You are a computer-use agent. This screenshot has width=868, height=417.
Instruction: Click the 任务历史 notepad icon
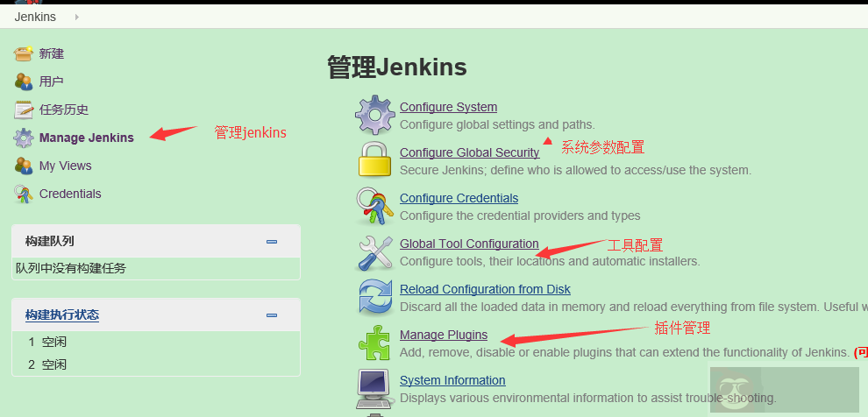pos(24,110)
